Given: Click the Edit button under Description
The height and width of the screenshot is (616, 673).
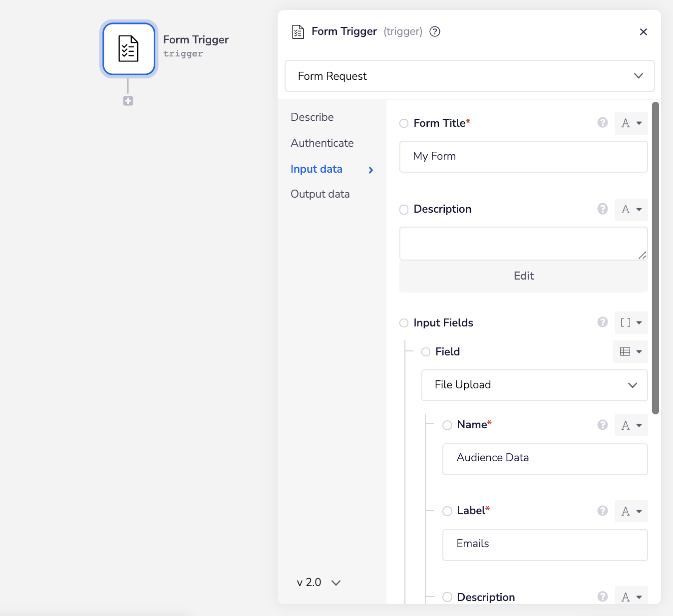Looking at the screenshot, I should coord(523,276).
